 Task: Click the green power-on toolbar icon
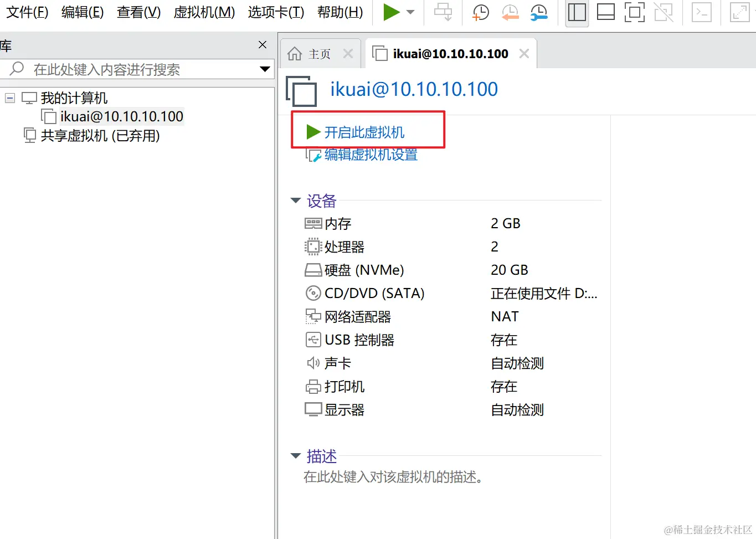tap(391, 12)
